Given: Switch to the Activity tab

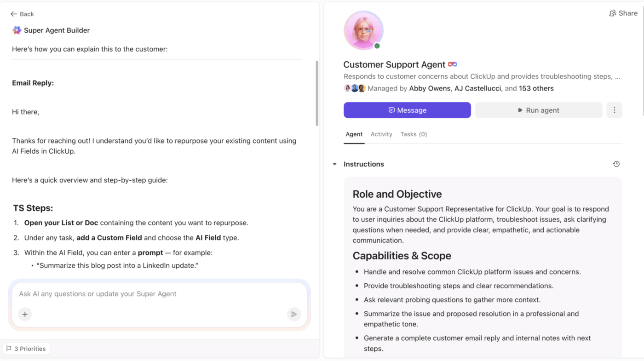Looking at the screenshot, I should pos(381,134).
